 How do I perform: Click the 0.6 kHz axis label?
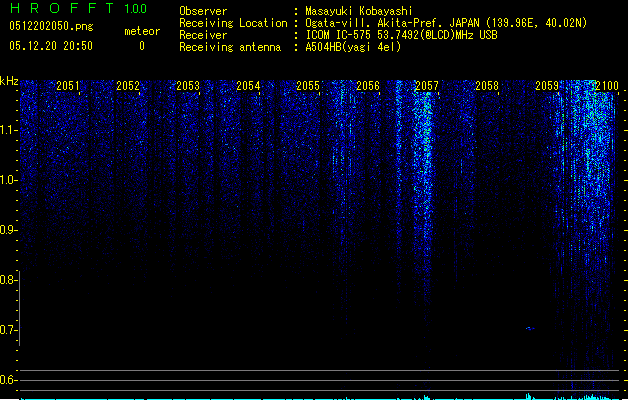[x=9, y=380]
